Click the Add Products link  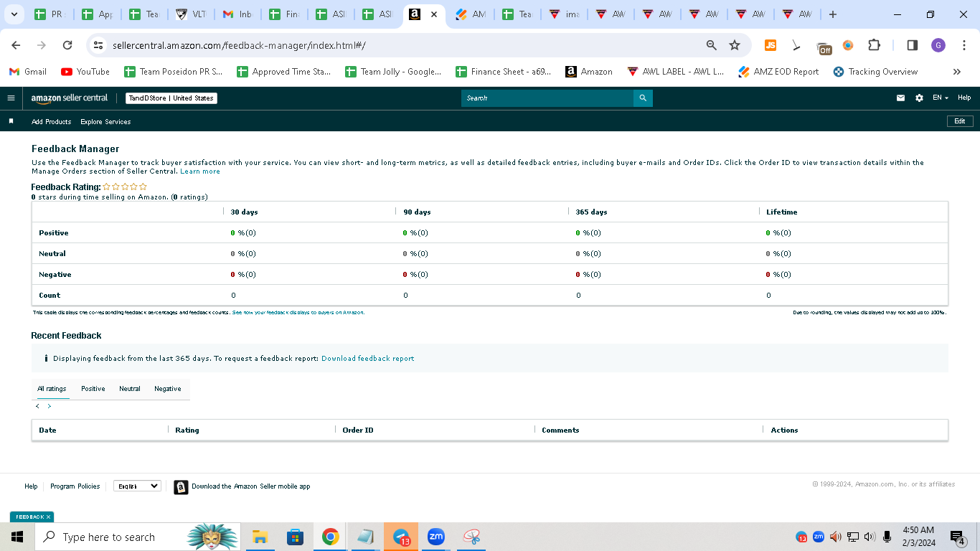pos(52,122)
